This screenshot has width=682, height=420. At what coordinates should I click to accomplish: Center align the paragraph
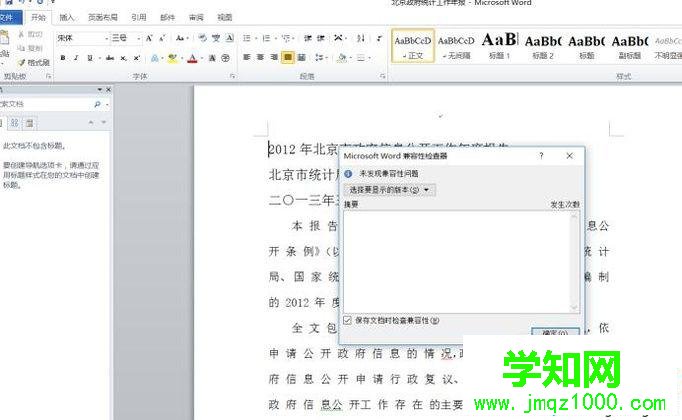[260, 57]
